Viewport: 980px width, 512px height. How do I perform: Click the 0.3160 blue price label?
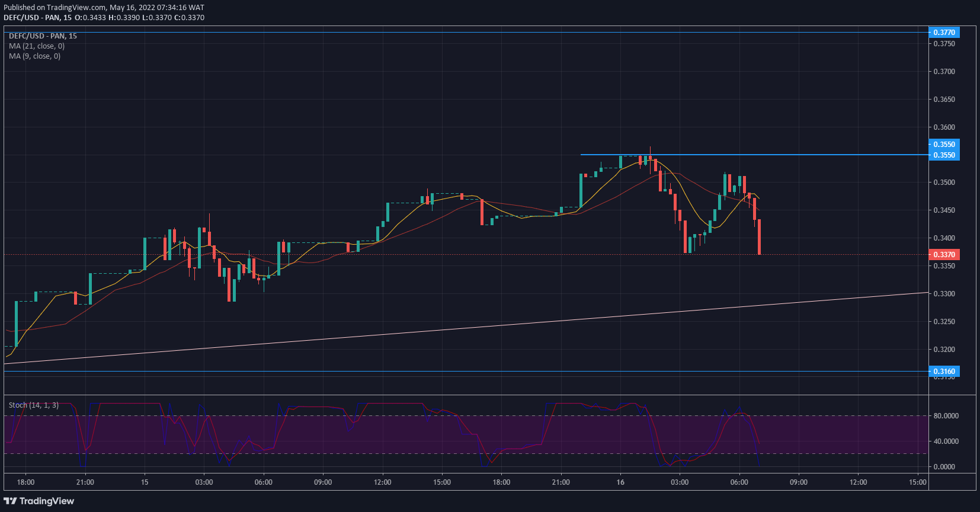pos(944,372)
